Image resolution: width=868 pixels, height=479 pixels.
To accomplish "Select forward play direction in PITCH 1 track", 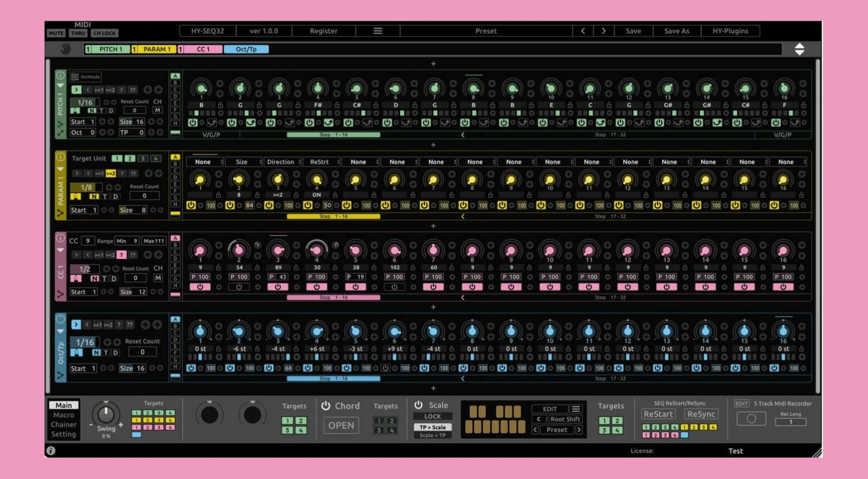I will point(76,90).
